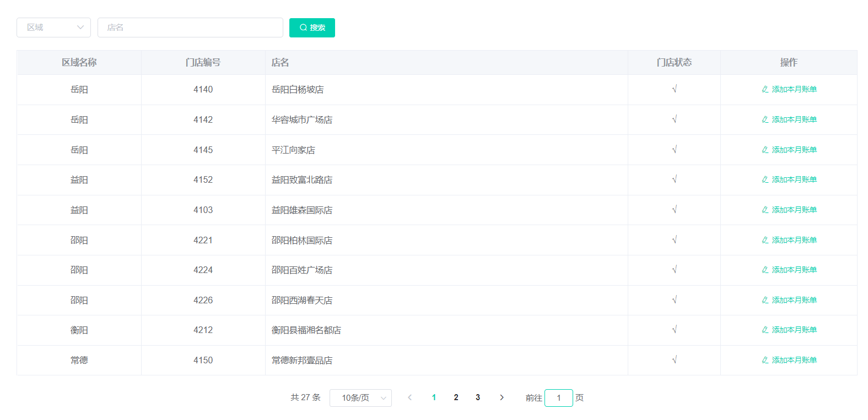Image resolution: width=868 pixels, height=420 pixels.
Task: Click edit icon for 邵阳百姓广场店 row
Action: coord(765,270)
